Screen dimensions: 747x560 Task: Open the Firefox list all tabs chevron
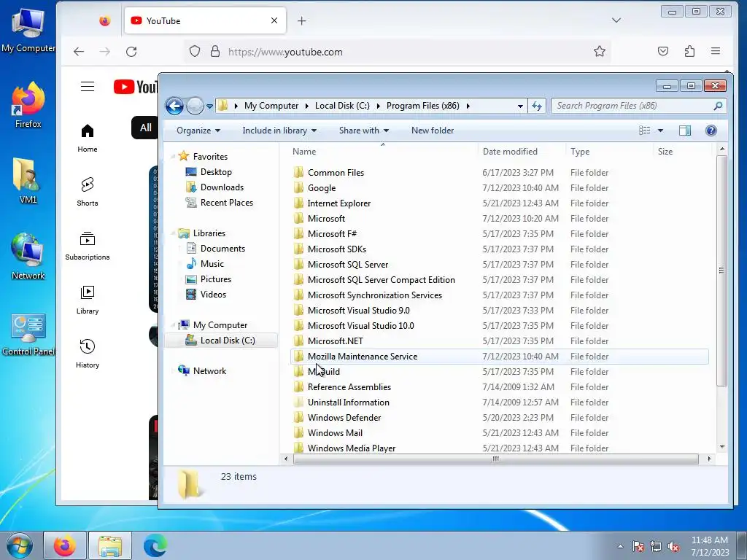pyautogui.click(x=616, y=20)
